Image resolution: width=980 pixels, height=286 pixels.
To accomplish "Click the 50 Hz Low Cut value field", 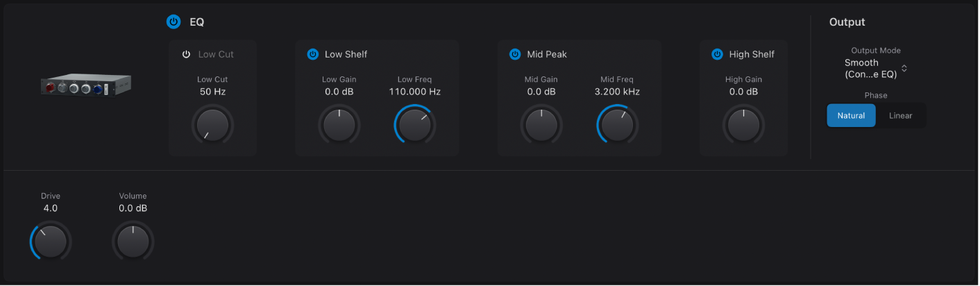I will [x=212, y=92].
